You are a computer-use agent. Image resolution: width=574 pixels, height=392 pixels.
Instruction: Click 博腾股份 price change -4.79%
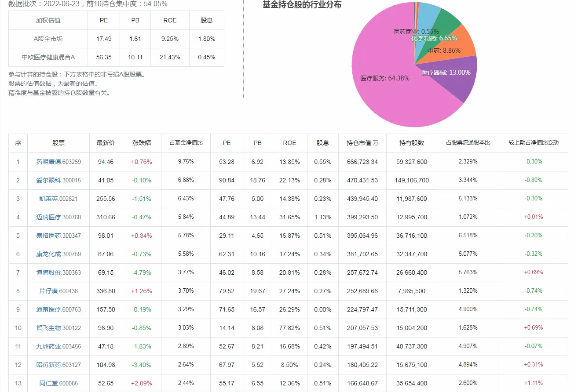pos(142,272)
